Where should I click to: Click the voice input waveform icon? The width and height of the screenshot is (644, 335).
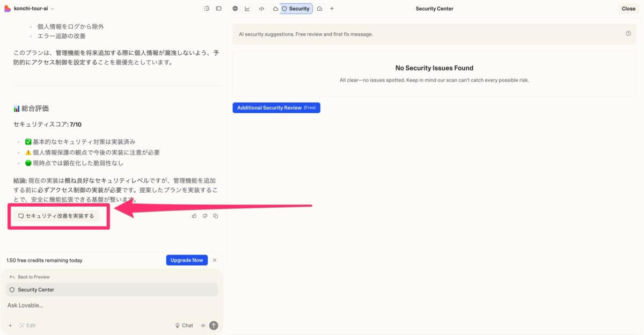(x=203, y=325)
